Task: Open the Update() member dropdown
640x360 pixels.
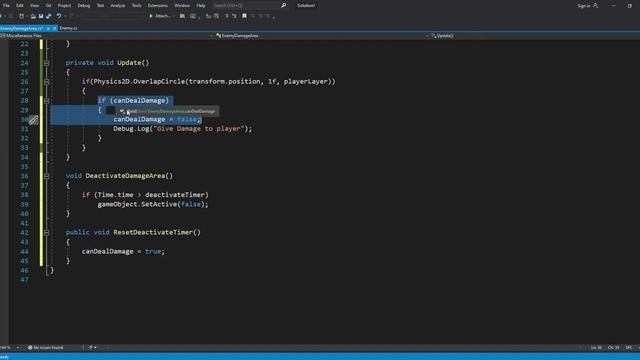Action: (535, 36)
